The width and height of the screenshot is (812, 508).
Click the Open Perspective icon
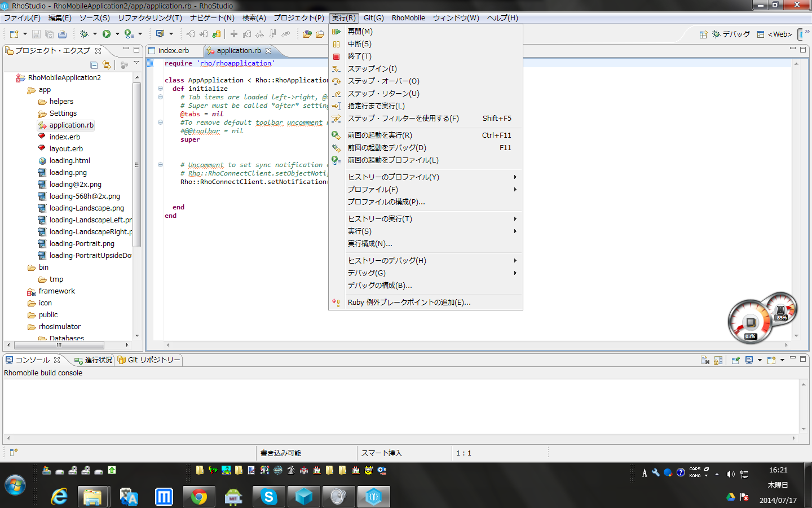[x=703, y=34]
